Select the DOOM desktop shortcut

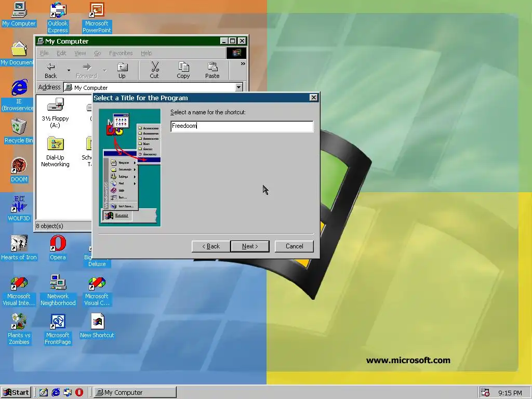point(19,170)
